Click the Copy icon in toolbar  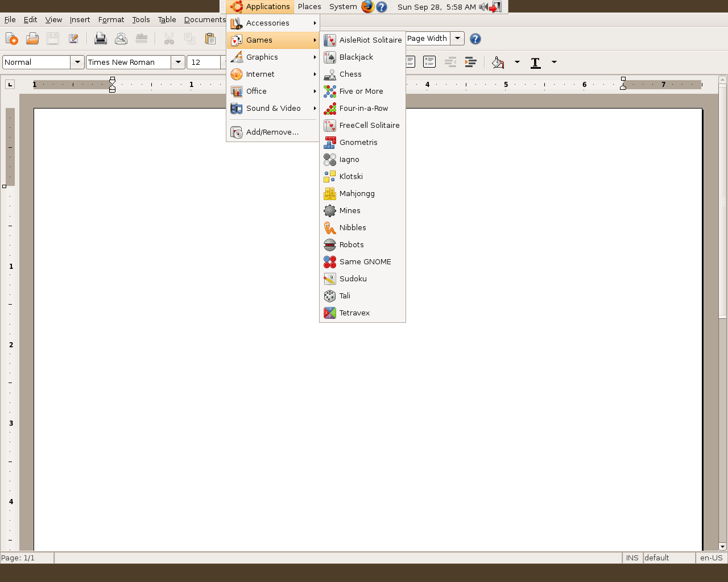pos(189,39)
